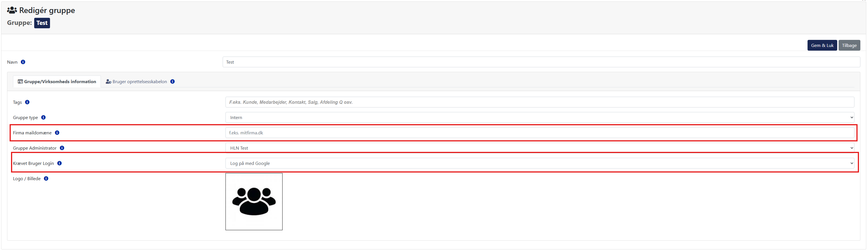Expand the Gruppe type dropdown showing Intern
868x250 pixels.
539,117
